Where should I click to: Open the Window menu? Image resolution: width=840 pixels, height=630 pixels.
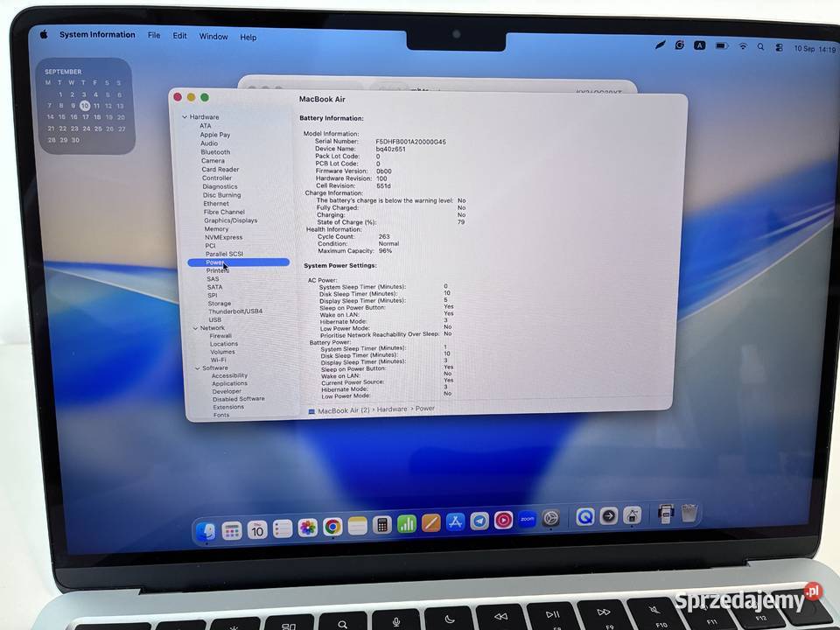(x=213, y=37)
